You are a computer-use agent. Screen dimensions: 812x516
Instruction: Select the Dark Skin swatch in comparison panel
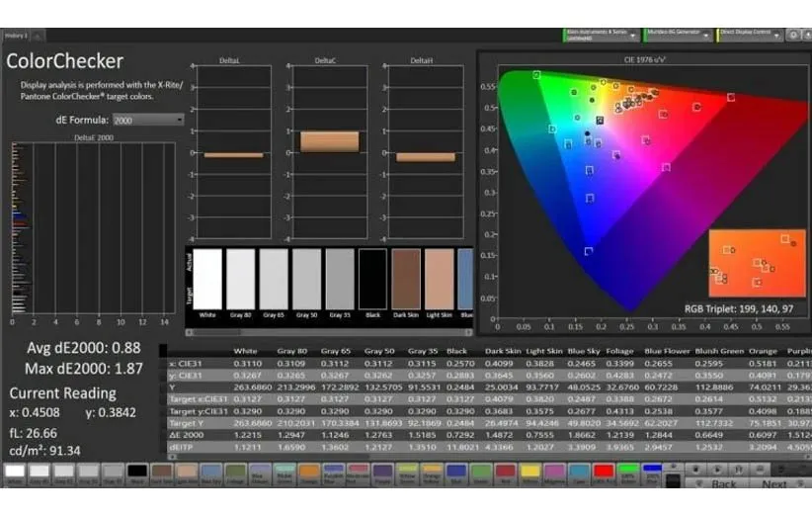tap(406, 280)
